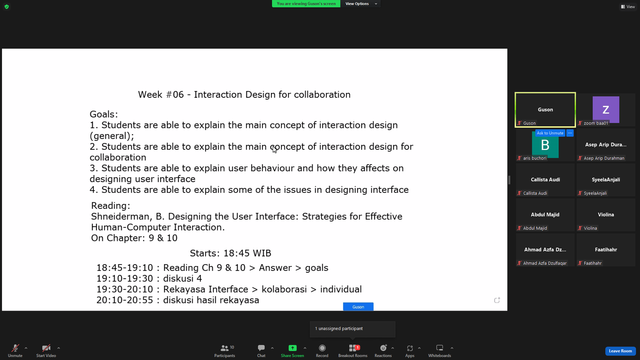Open the Reactions menu
The height and width of the screenshot is (360, 640).
point(383,351)
